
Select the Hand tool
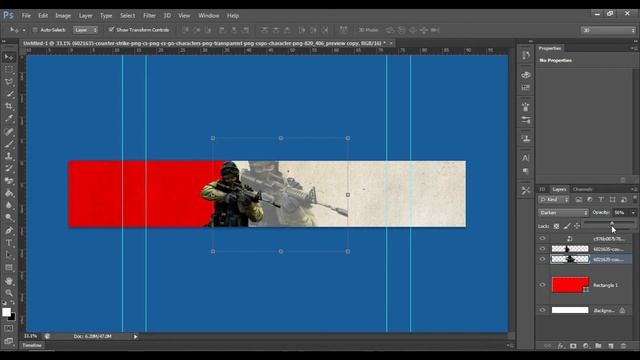[x=9, y=281]
